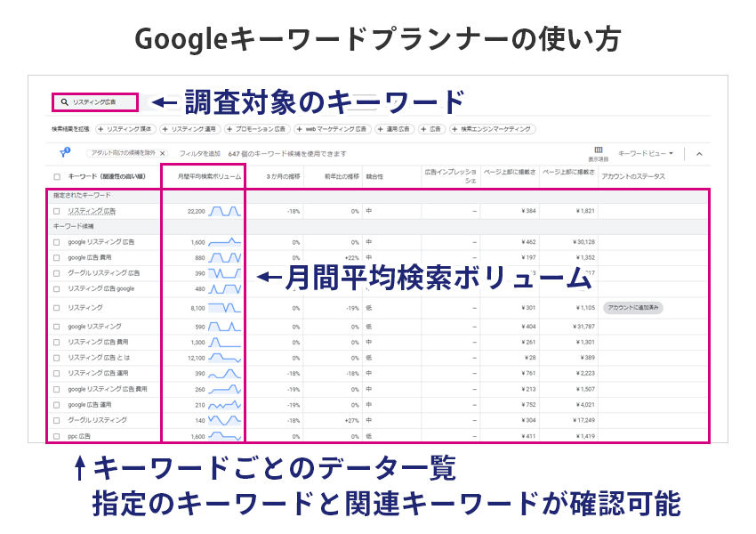Select keyword text "リスティング 広告 費用"
The image size is (756, 534).
pyautogui.click(x=99, y=342)
